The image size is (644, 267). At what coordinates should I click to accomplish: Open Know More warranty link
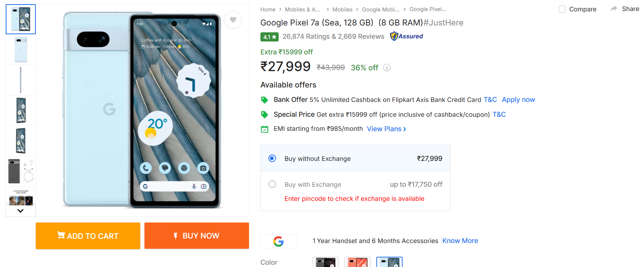point(460,241)
